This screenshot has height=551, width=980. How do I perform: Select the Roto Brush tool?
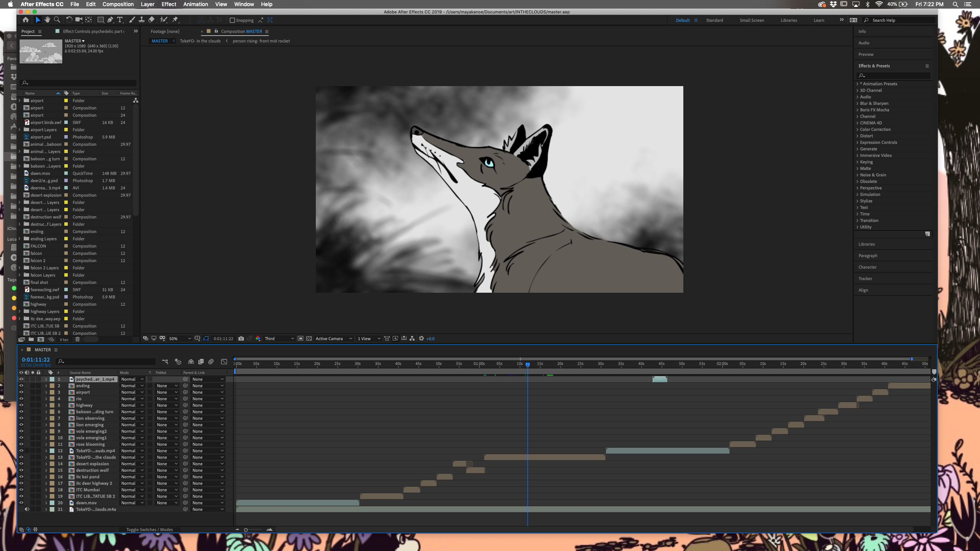[x=163, y=20]
